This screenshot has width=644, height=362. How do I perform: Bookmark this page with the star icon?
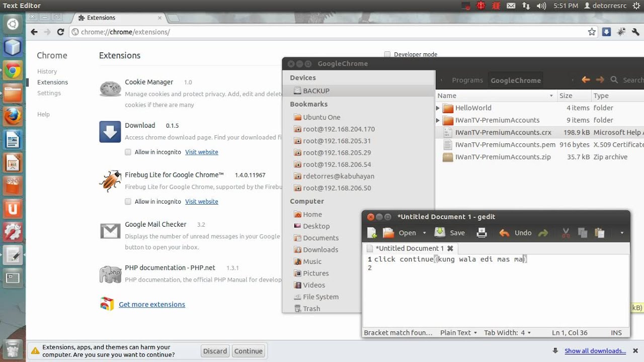pyautogui.click(x=592, y=32)
